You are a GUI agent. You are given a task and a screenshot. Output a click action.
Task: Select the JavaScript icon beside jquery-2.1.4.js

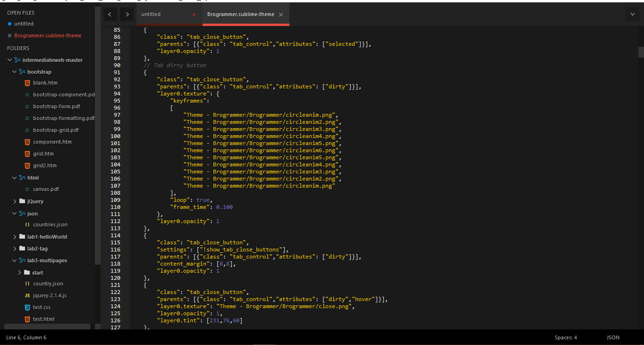pos(26,295)
